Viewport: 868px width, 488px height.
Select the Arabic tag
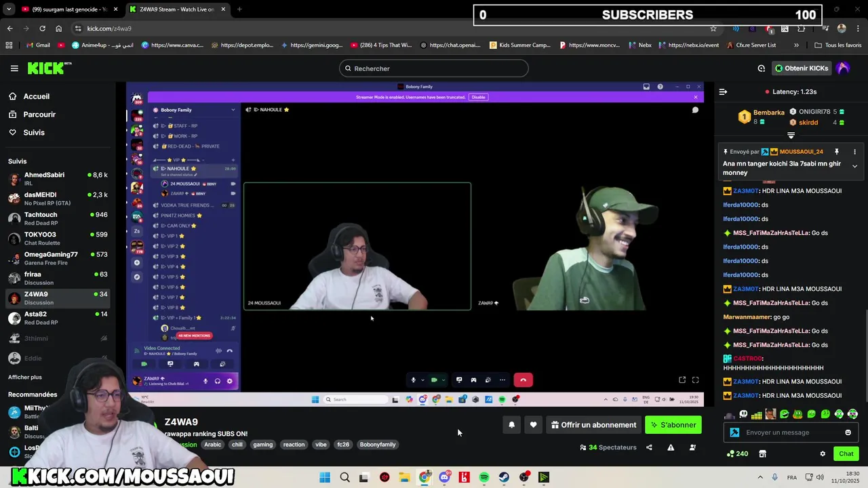(213, 445)
